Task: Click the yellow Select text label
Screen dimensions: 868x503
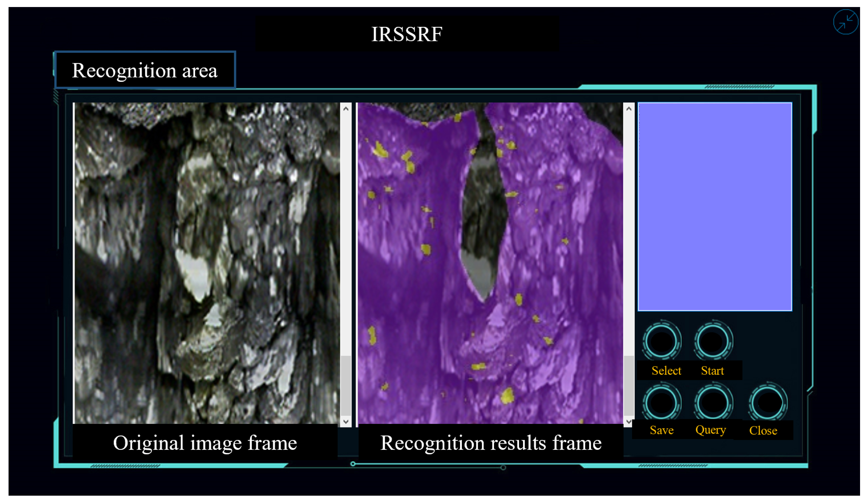Action: [666, 371]
